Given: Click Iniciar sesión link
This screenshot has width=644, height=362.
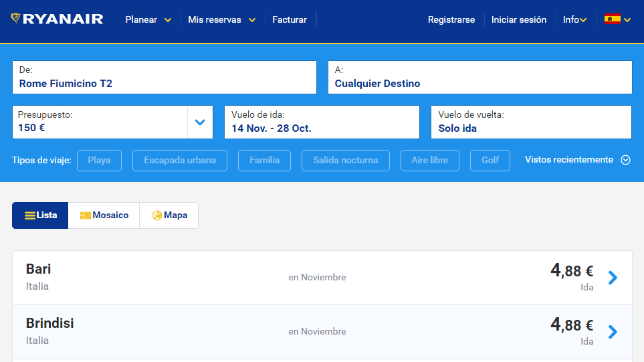Looking at the screenshot, I should (x=519, y=19).
